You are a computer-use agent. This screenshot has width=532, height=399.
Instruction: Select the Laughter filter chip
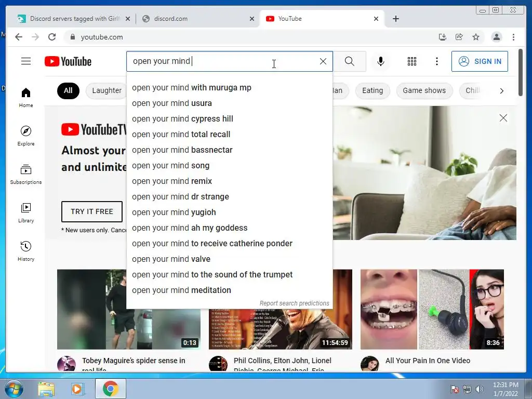click(107, 91)
